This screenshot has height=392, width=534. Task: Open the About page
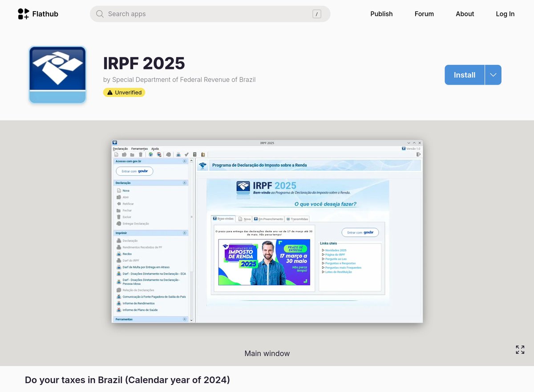[x=465, y=14]
